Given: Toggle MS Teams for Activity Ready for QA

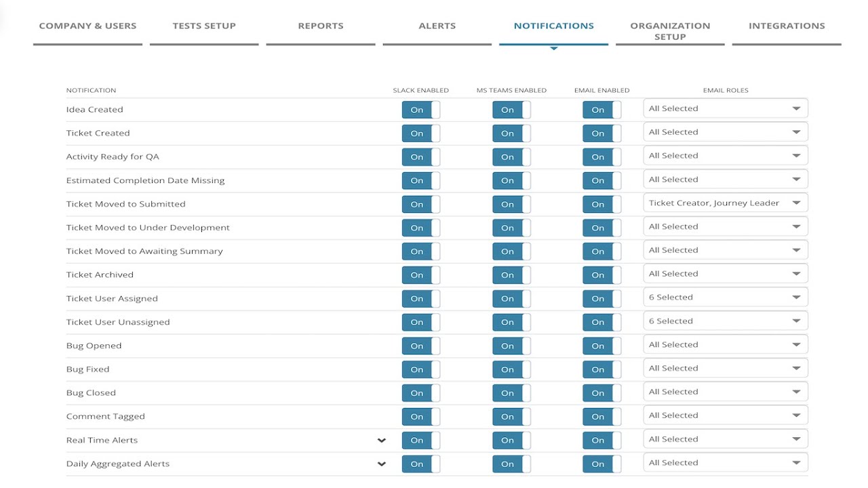Looking at the screenshot, I should coord(511,157).
